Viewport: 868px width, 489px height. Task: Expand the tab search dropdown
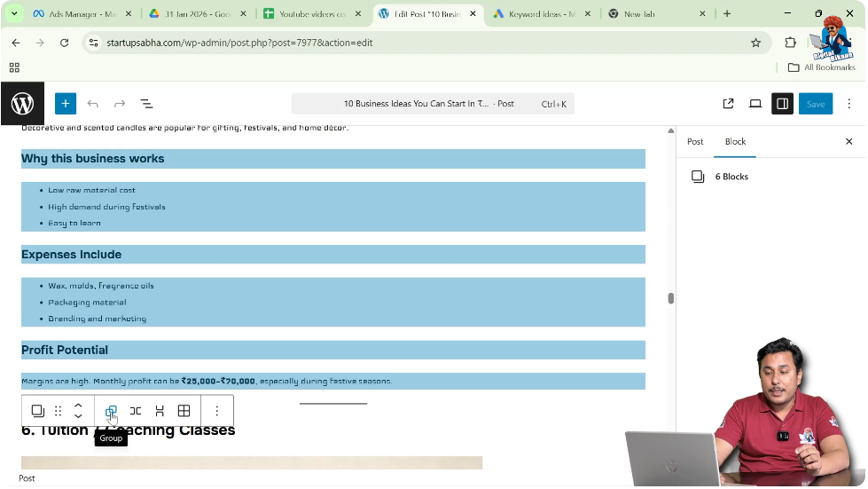[x=14, y=14]
